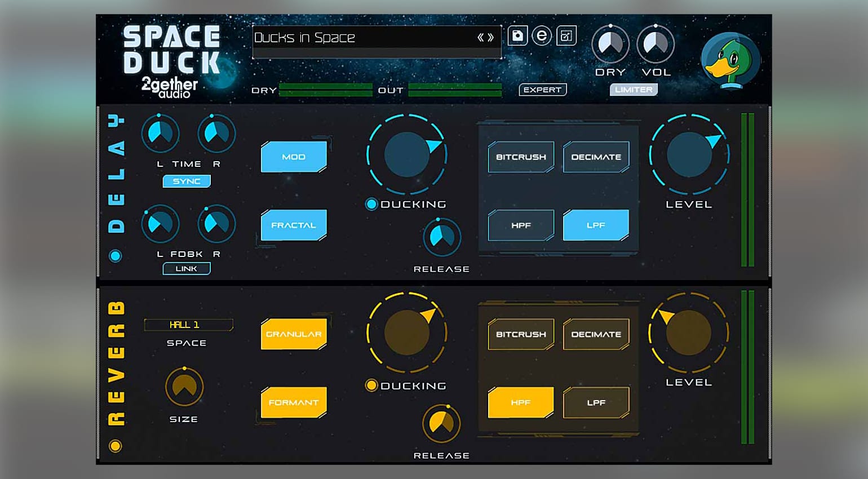Switch to the EXPERT view
Image resolution: width=868 pixels, height=479 pixels.
(x=542, y=89)
